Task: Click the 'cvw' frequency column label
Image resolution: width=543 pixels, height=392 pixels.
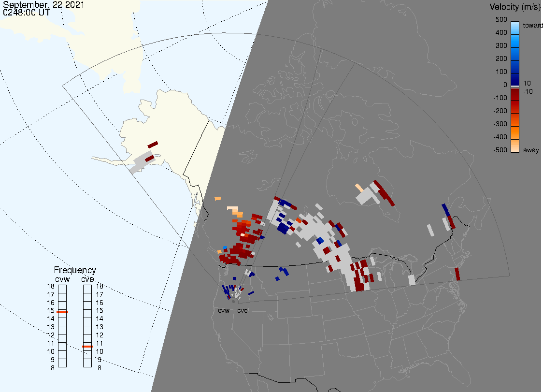Action: coord(62,279)
